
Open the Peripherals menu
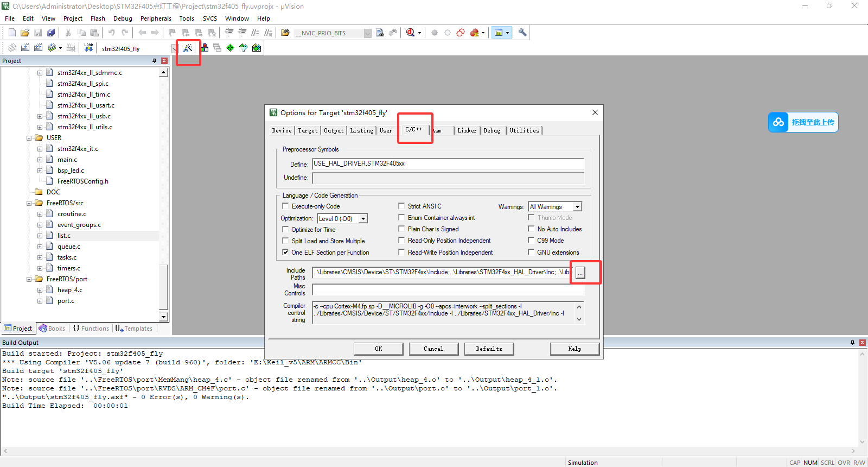click(x=156, y=18)
